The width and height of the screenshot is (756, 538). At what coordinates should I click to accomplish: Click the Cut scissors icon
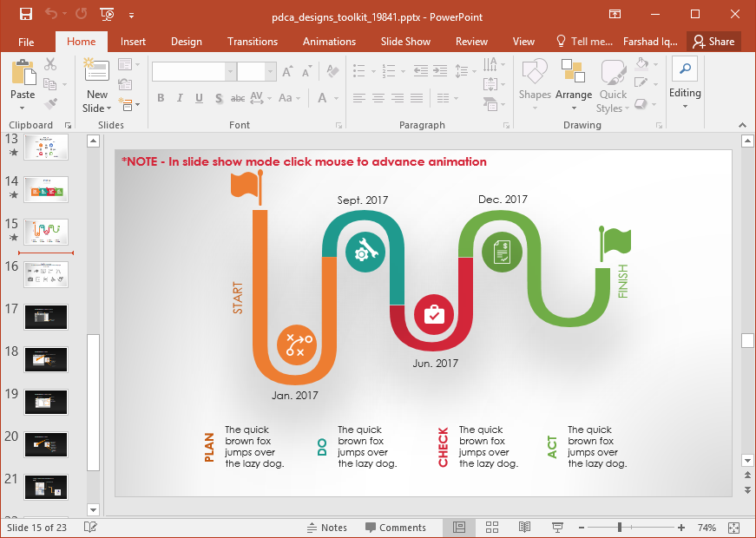(49, 64)
